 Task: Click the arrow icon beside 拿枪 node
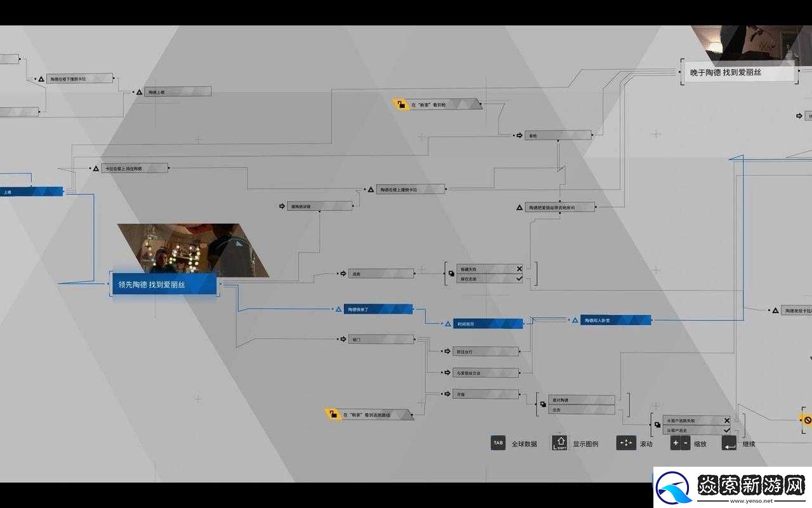tap(518, 135)
